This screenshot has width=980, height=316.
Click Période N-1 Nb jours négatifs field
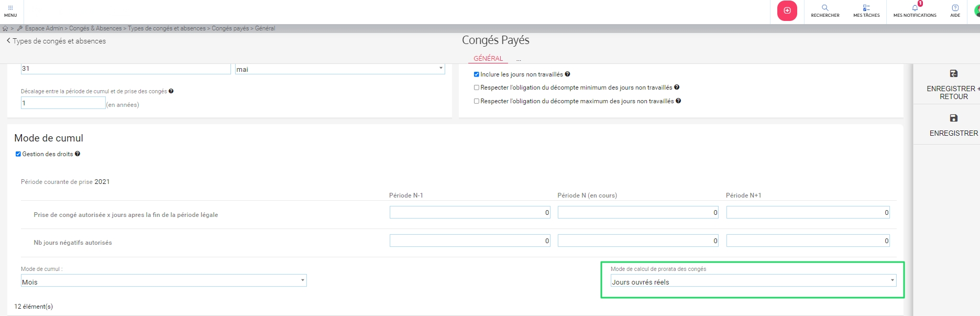click(469, 241)
